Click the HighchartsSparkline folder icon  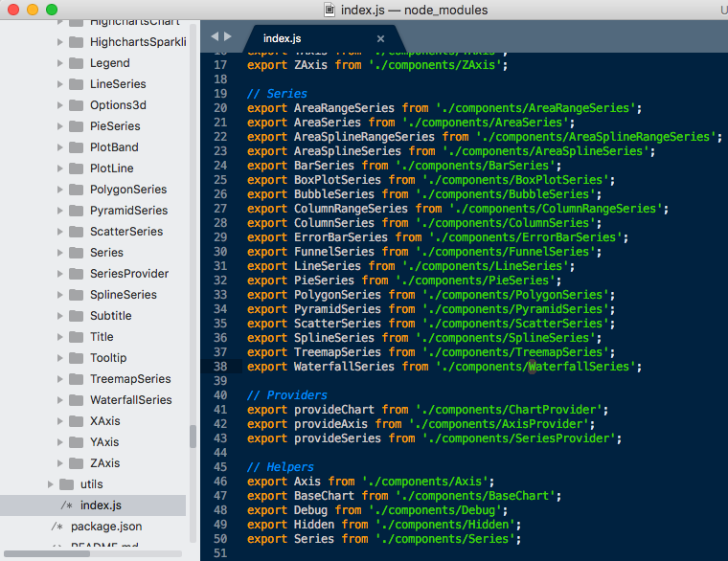76,42
